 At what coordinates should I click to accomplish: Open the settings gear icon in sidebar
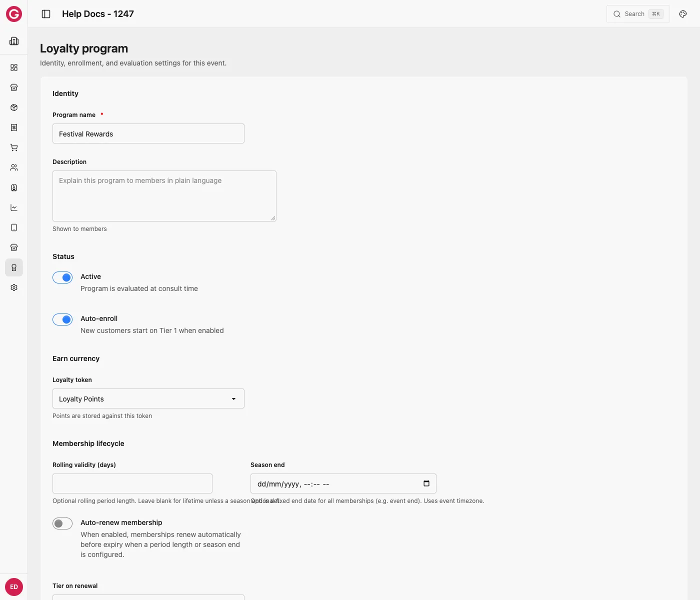(x=14, y=287)
